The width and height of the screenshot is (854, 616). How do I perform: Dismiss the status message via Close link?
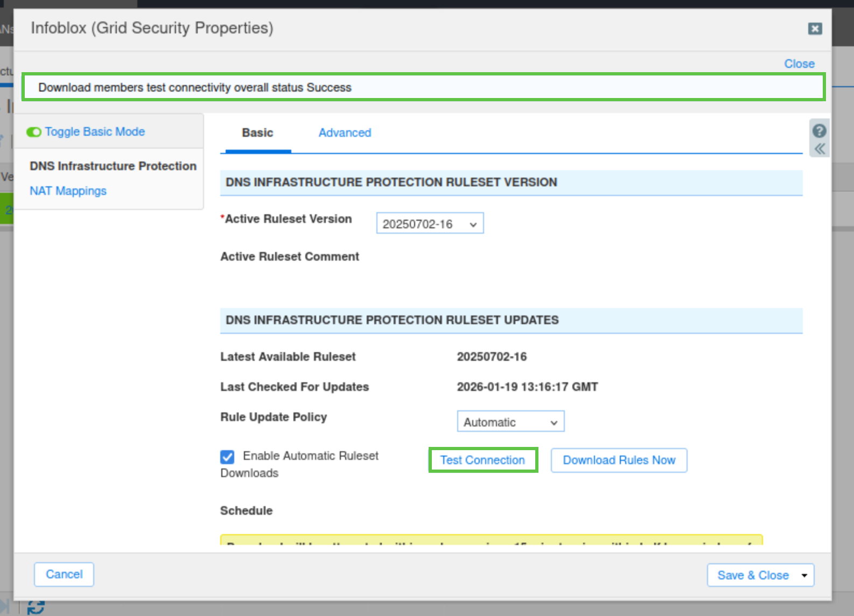click(x=799, y=64)
